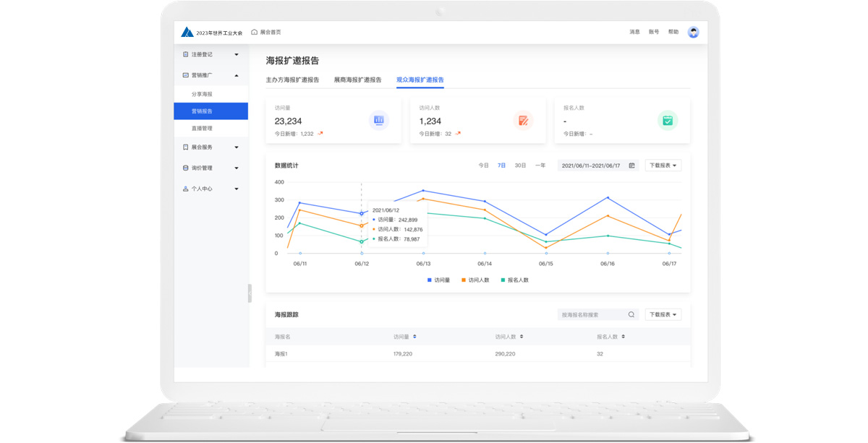Open 下载报表 dropdown in 海报跟踪
This screenshot has width=868, height=443.
(x=663, y=314)
